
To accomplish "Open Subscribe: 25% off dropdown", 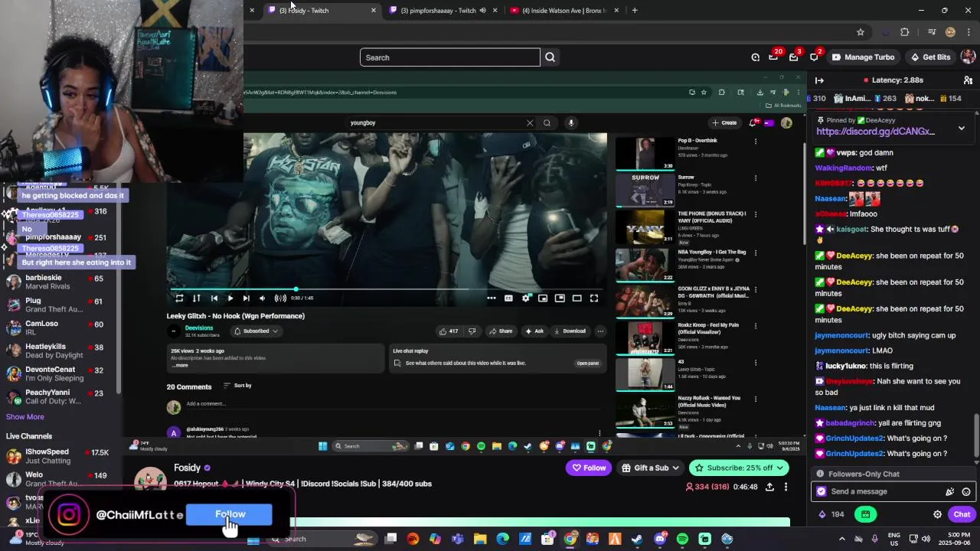I will (x=739, y=468).
